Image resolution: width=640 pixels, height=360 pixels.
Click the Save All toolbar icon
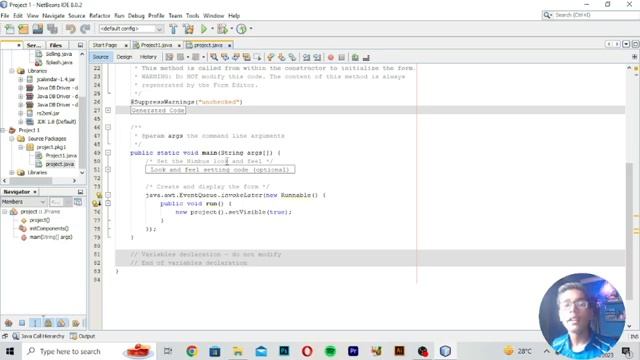pos(52,29)
